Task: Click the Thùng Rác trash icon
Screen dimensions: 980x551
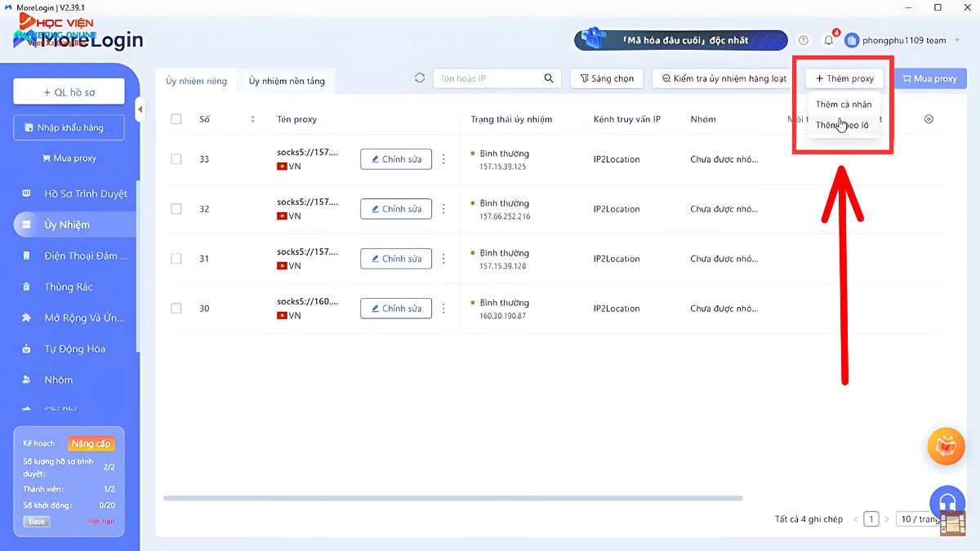Action: tap(27, 287)
